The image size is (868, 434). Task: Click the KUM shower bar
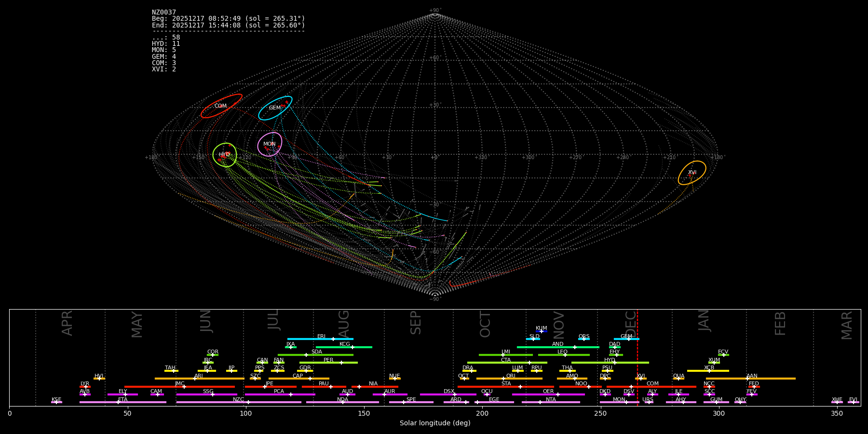pyautogui.click(x=542, y=331)
